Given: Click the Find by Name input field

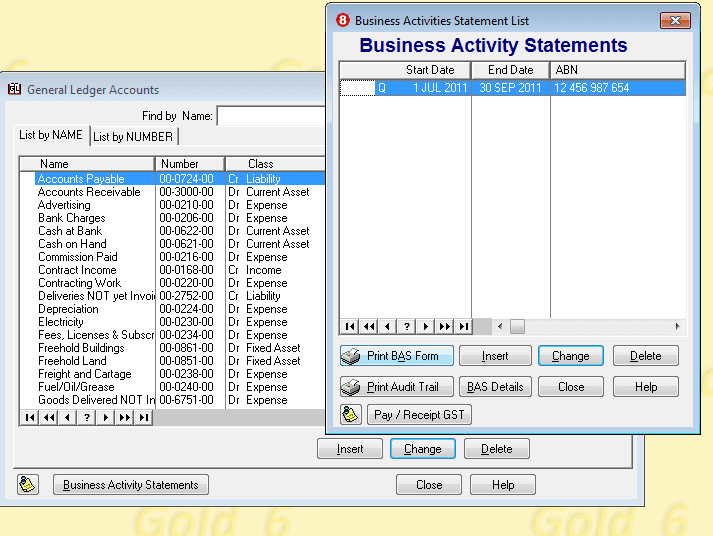Looking at the screenshot, I should tap(271, 116).
